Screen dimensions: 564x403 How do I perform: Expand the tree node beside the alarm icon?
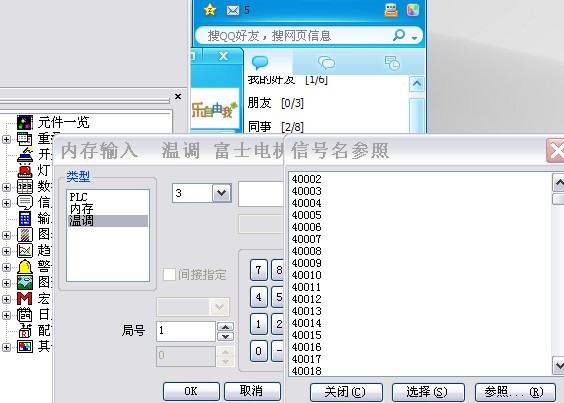(x=6, y=267)
